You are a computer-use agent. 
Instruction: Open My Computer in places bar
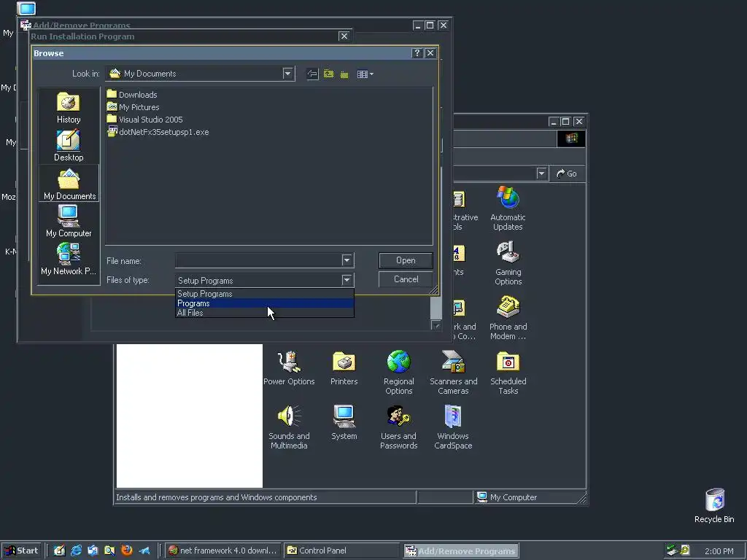tap(69, 222)
